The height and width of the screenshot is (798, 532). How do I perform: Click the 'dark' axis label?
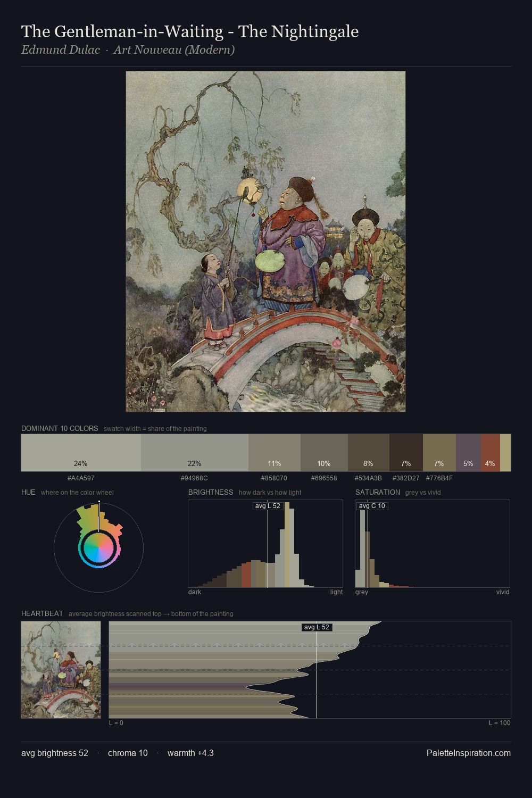tap(195, 592)
